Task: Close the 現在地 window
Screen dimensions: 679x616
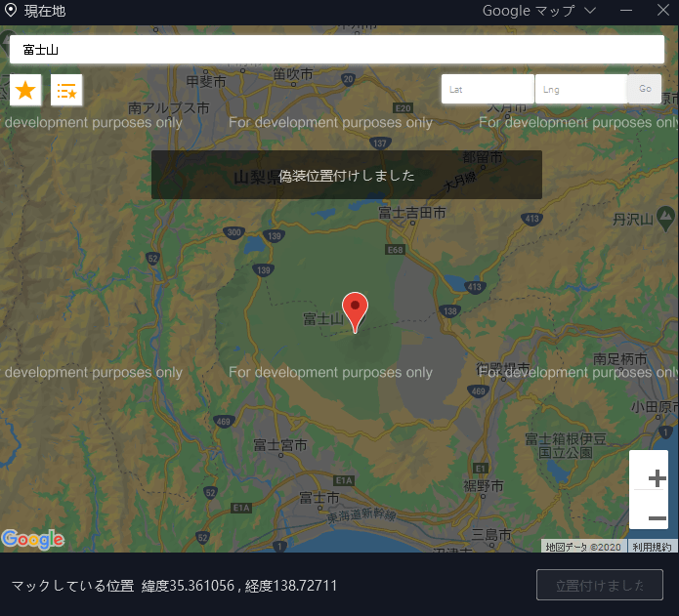Action: point(663,10)
